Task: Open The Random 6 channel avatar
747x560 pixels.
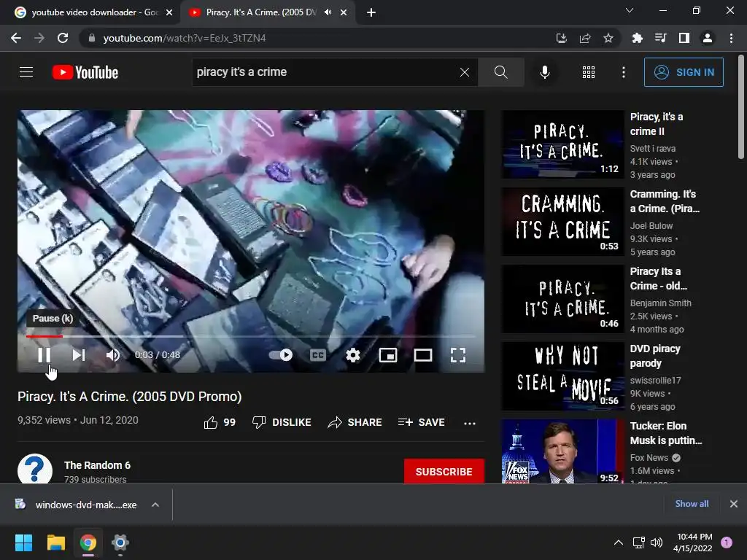Action: tap(35, 469)
